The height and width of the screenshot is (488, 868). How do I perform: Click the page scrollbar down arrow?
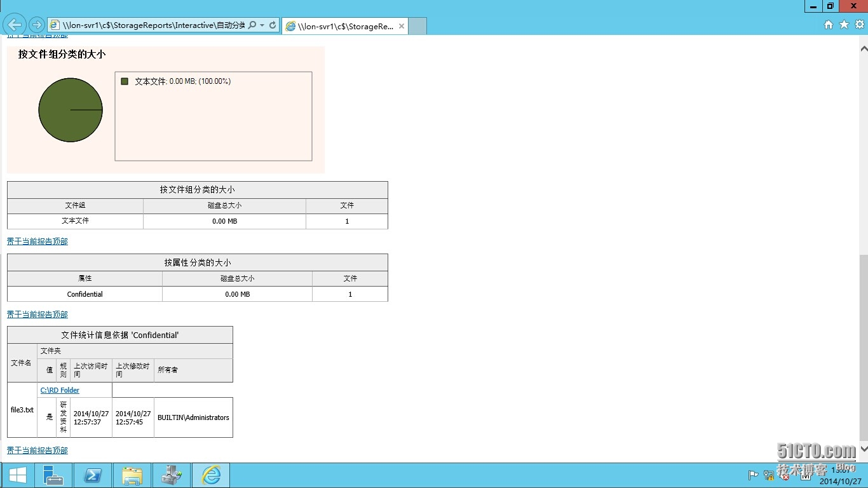point(863,449)
